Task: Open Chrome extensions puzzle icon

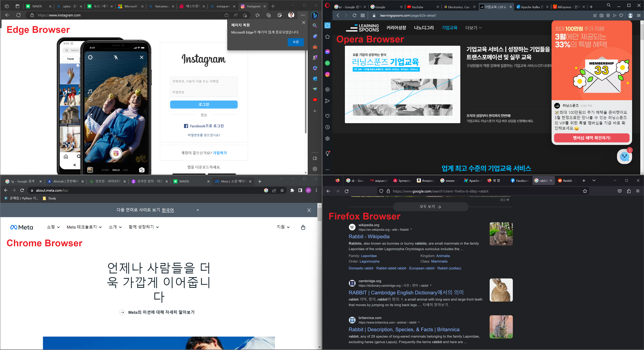Action: pos(292,190)
